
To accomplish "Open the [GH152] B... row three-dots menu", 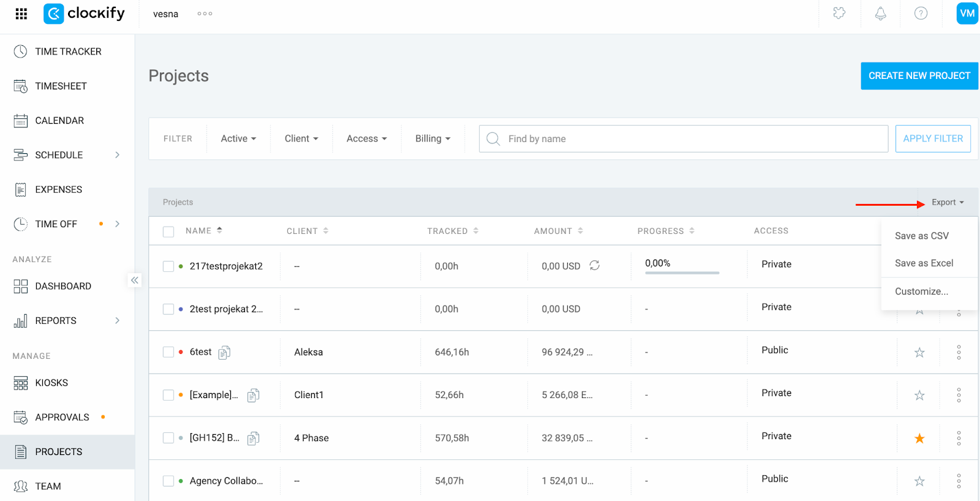I will [959, 438].
